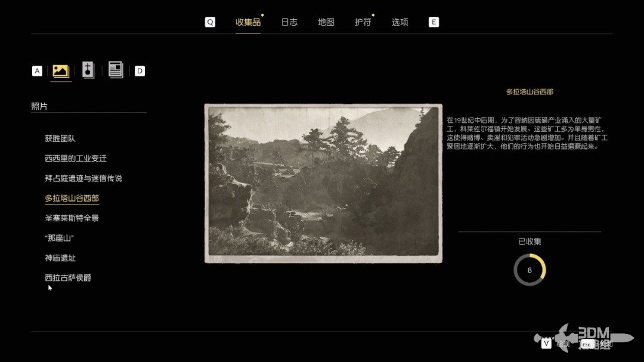Image resolution: width=644 pixels, height=362 pixels.
Task: Select photo entry 西西里的工业变迁
Action: pyautogui.click(x=76, y=158)
